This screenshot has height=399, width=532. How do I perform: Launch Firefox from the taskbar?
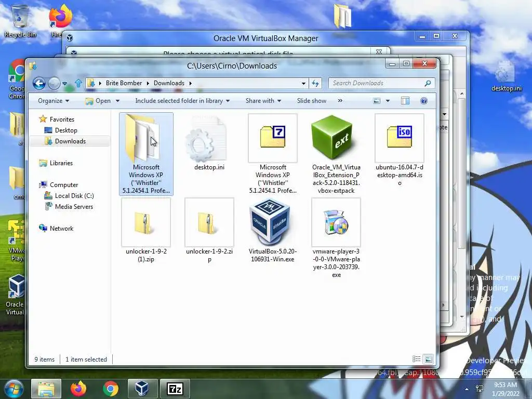point(78,389)
